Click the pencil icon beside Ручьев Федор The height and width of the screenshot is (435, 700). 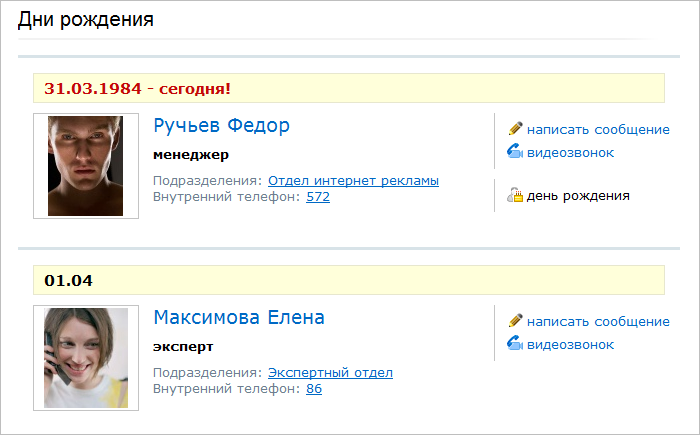pyautogui.click(x=516, y=129)
